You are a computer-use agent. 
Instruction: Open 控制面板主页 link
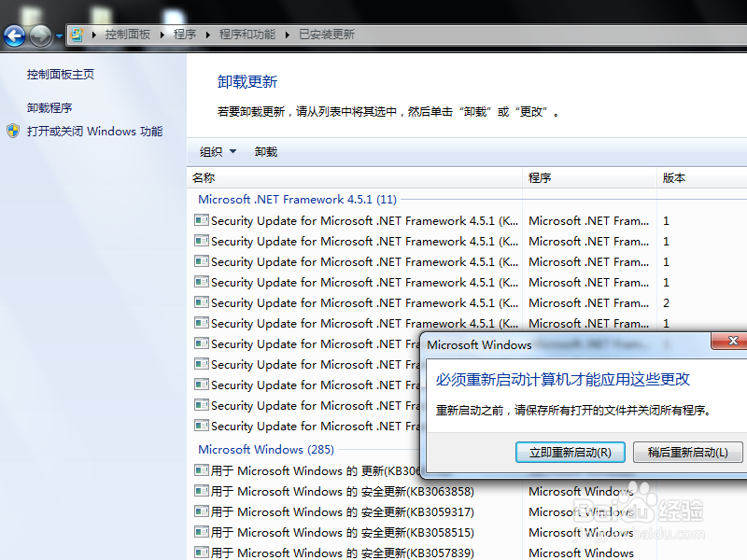(x=61, y=75)
